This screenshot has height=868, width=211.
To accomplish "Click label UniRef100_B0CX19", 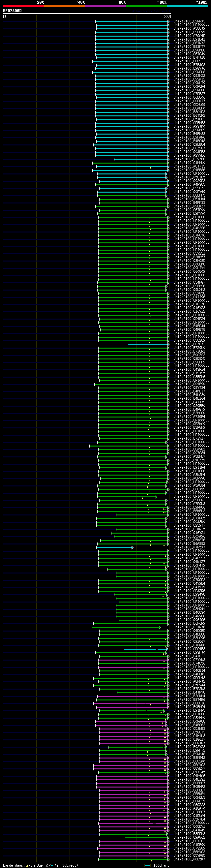I will (x=190, y=489).
